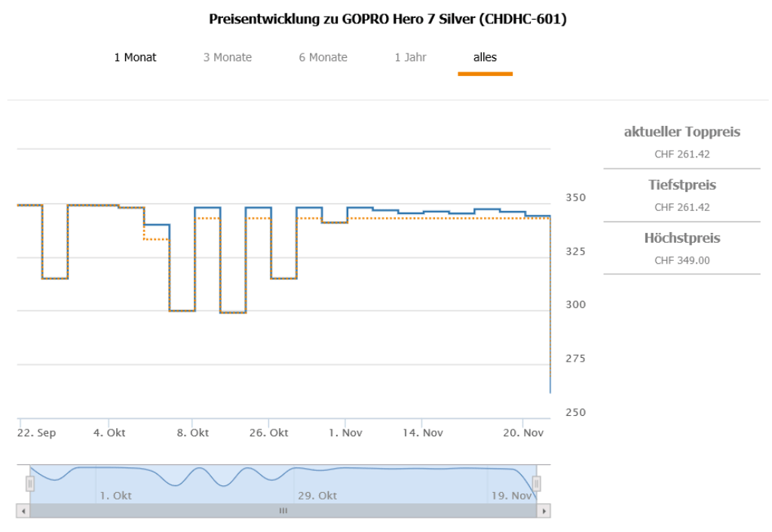Click the right range navigator handle

point(537,485)
